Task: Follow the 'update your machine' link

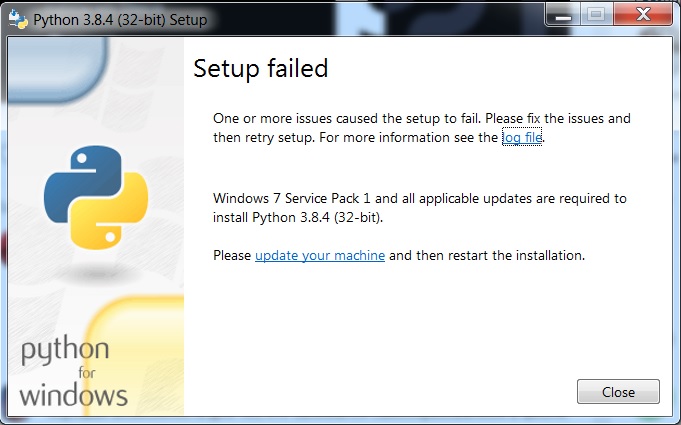Action: click(x=320, y=255)
